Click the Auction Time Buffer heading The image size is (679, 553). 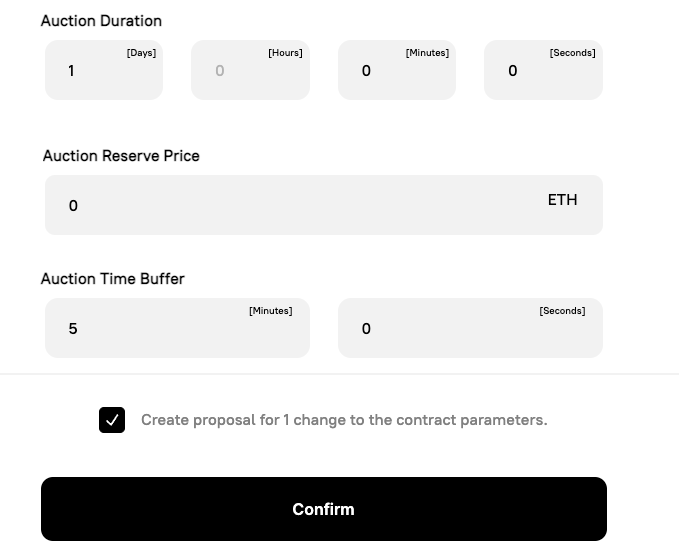(113, 279)
